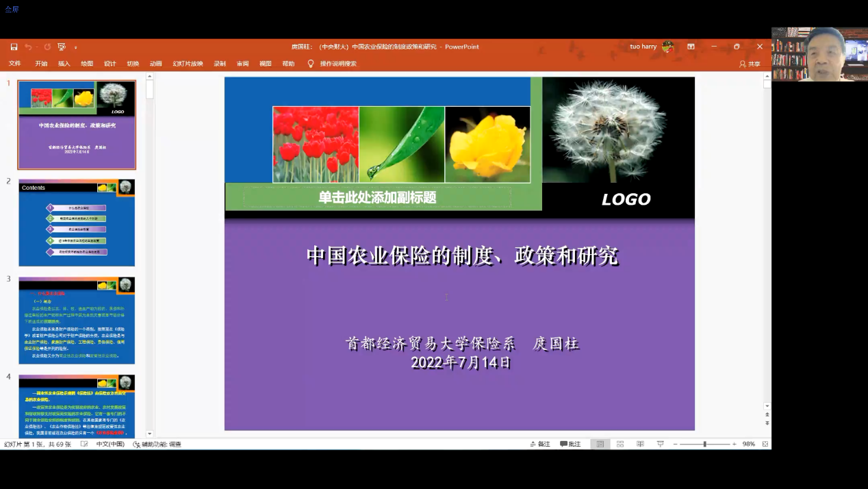The image size is (868, 489).
Task: Click the Save icon in quick access toolbar
Action: pyautogui.click(x=14, y=47)
